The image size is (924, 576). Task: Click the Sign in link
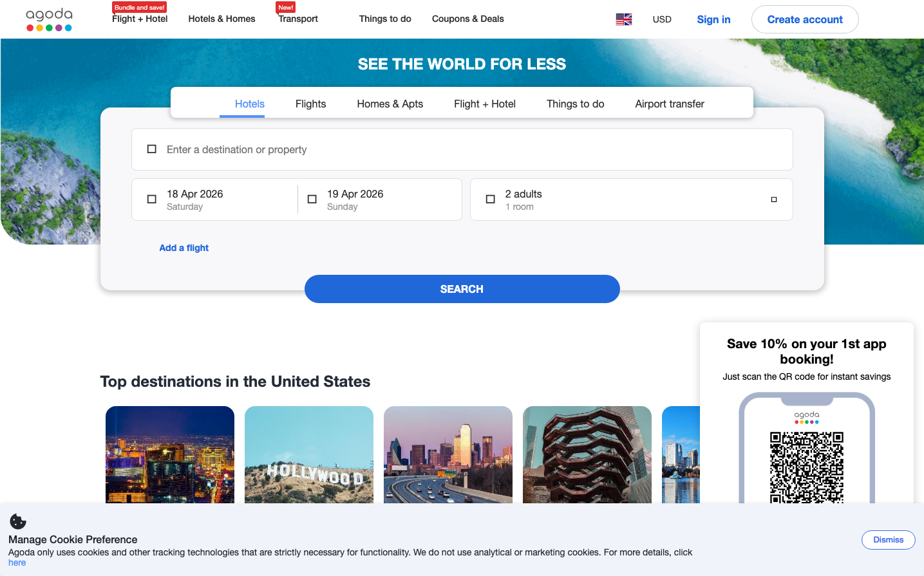tap(713, 19)
